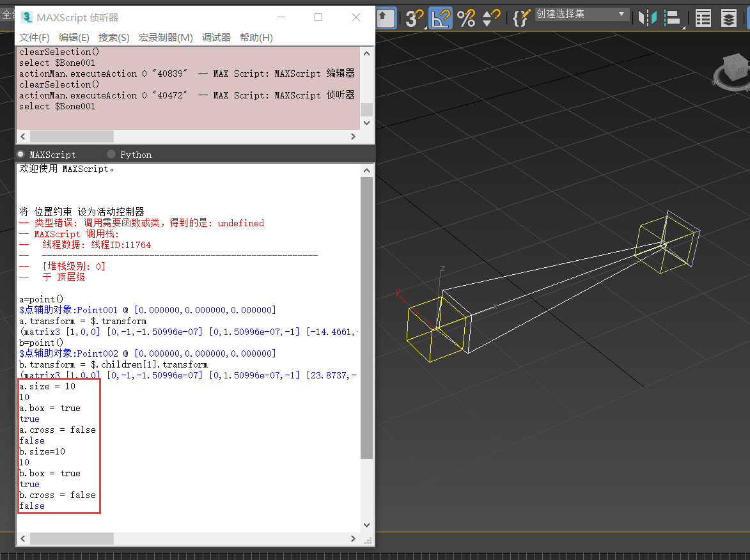This screenshot has height=560, width=750.
Task: Click the line 'a.size = 10'
Action: pyautogui.click(x=47, y=386)
